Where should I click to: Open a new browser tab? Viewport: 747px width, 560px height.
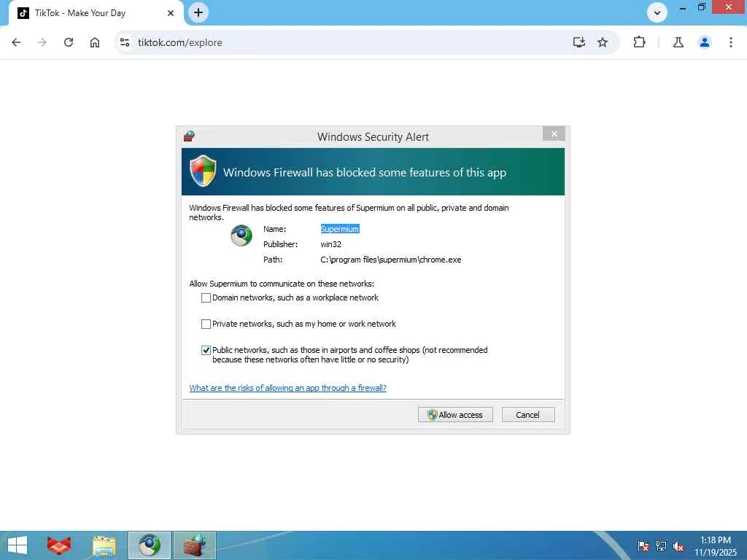(x=198, y=12)
